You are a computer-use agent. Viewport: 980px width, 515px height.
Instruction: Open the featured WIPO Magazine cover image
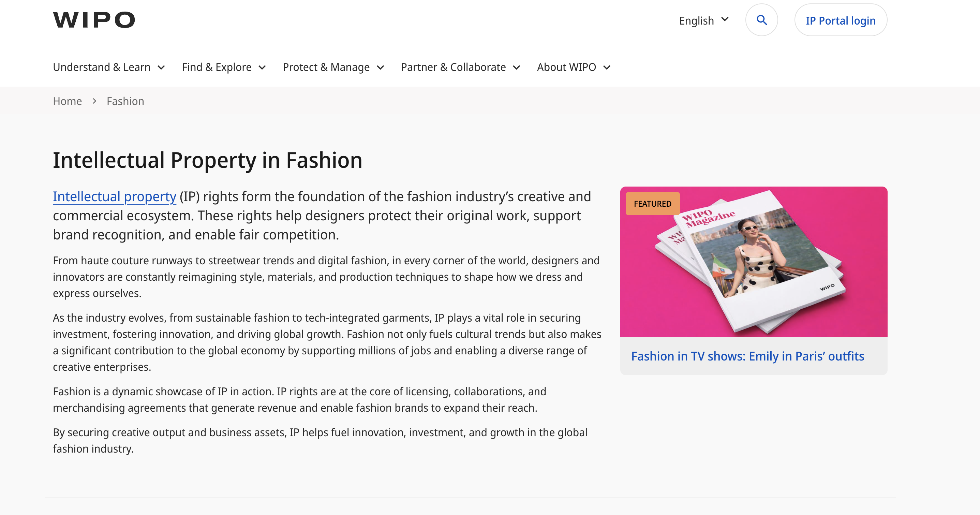point(754,262)
